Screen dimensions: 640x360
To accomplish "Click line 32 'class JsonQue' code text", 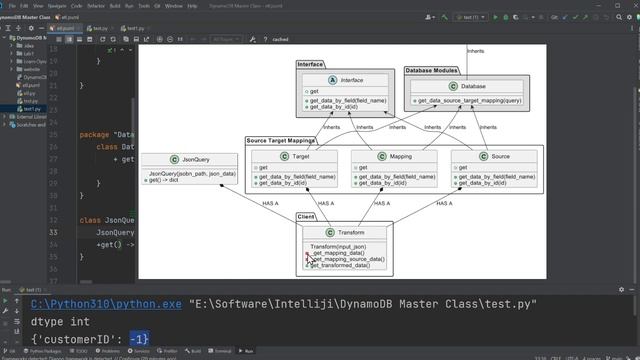I will click(107, 220).
